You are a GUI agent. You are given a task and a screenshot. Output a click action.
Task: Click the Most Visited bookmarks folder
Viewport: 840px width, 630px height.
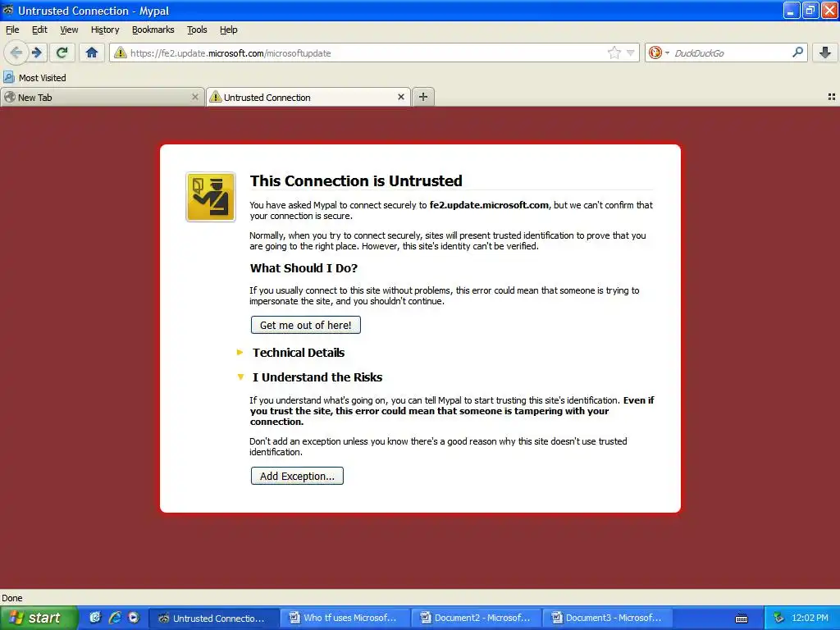point(34,78)
